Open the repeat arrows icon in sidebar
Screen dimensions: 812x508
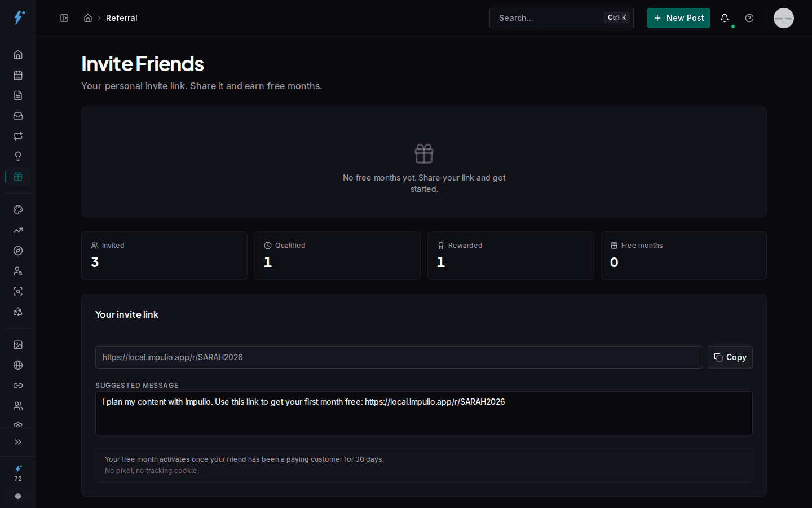18,136
